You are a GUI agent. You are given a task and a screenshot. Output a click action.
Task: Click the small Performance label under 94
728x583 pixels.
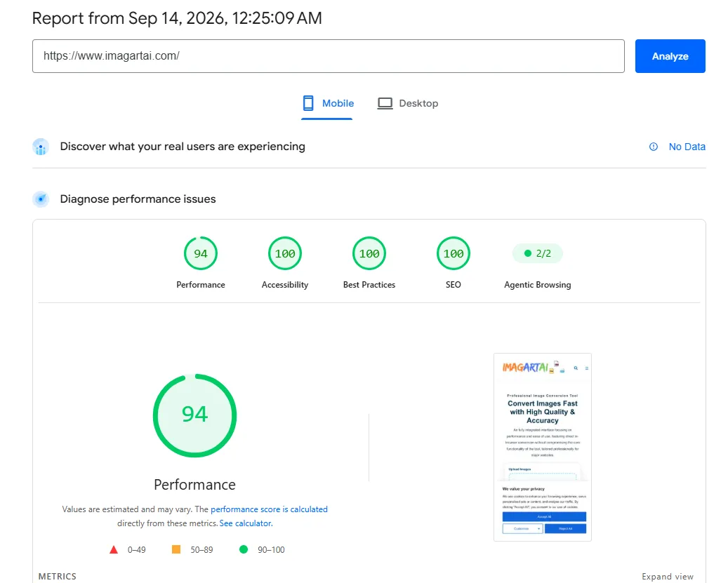pyautogui.click(x=201, y=285)
